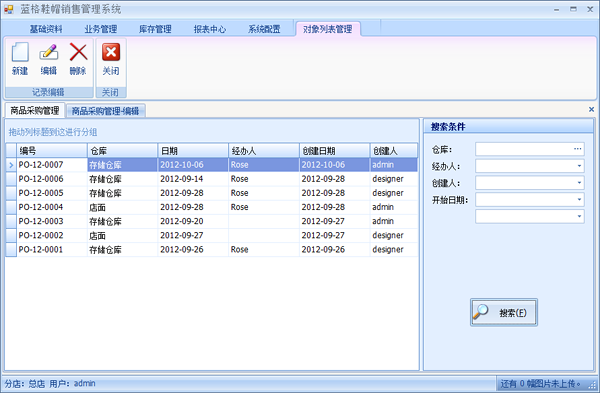Open the 基础资料 ribbon tab

click(46, 29)
